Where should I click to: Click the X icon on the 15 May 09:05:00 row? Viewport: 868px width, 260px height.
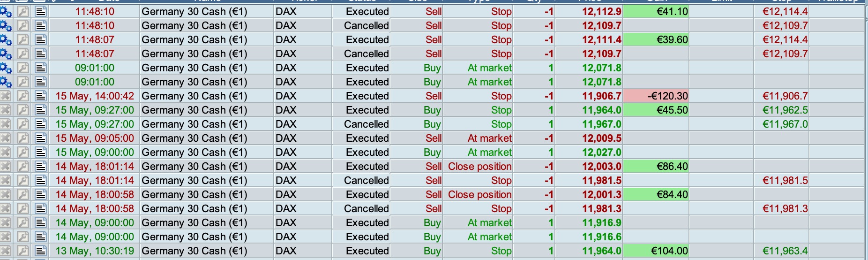5,138
